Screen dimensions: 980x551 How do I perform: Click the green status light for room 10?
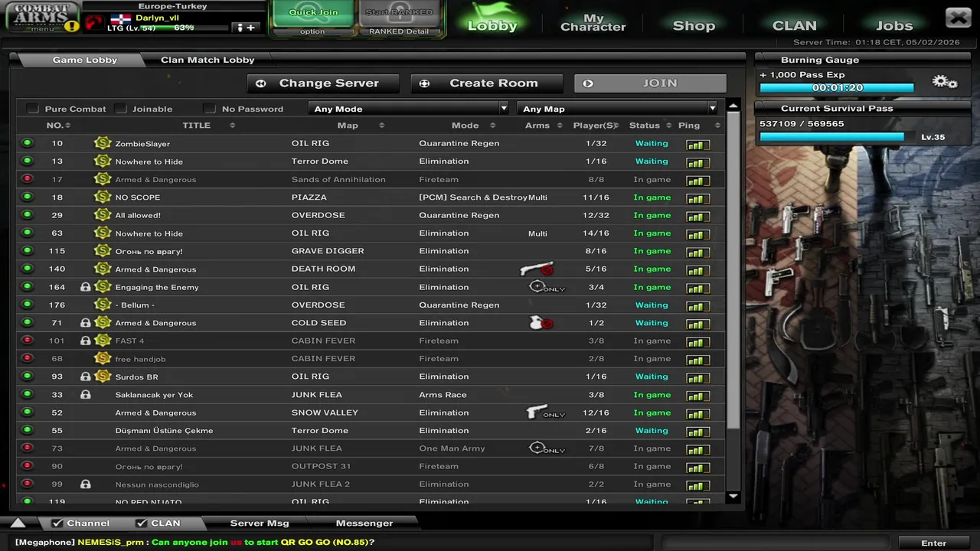pos(28,143)
